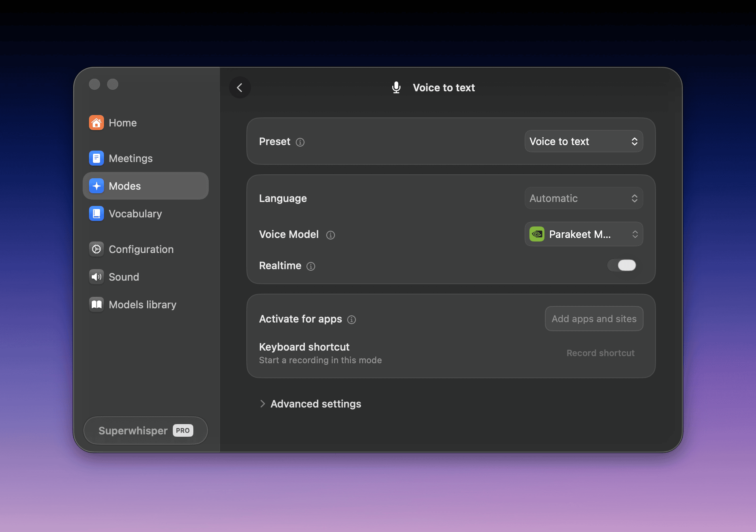The image size is (756, 532).
Task: Click the PRO badge
Action: (183, 430)
